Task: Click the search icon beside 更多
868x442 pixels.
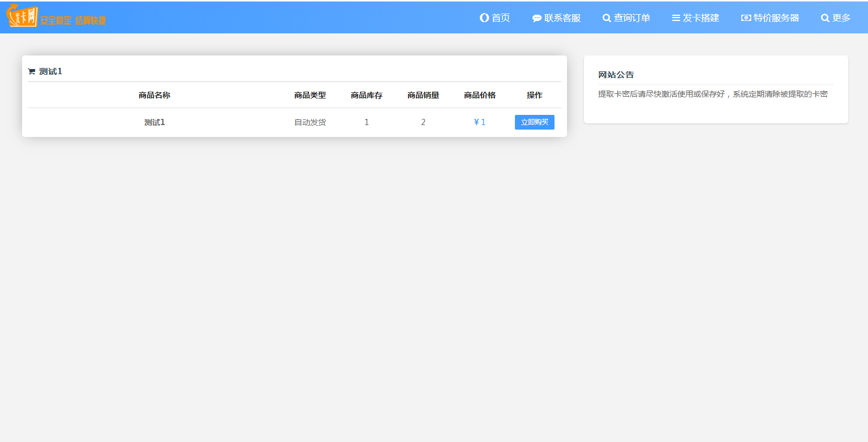Action: (x=825, y=18)
